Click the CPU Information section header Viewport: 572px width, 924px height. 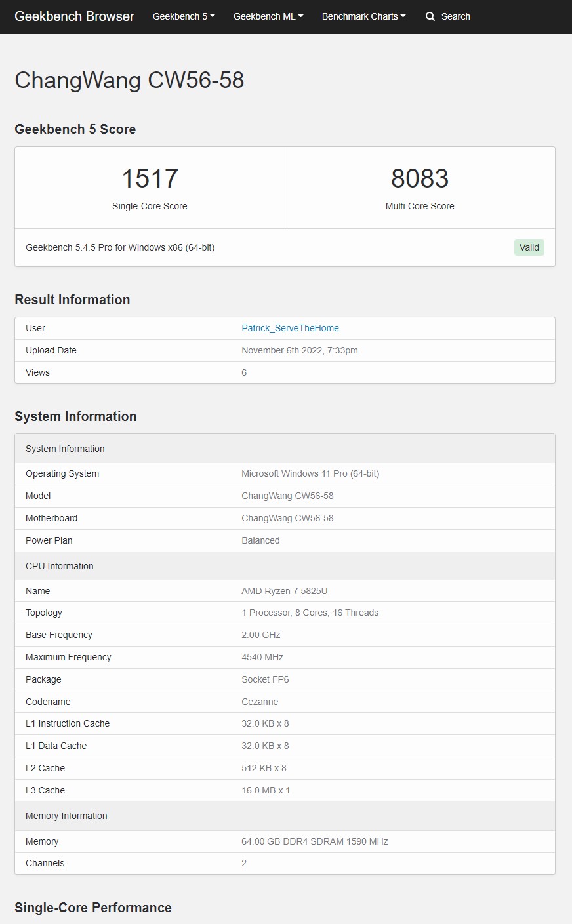click(x=60, y=566)
